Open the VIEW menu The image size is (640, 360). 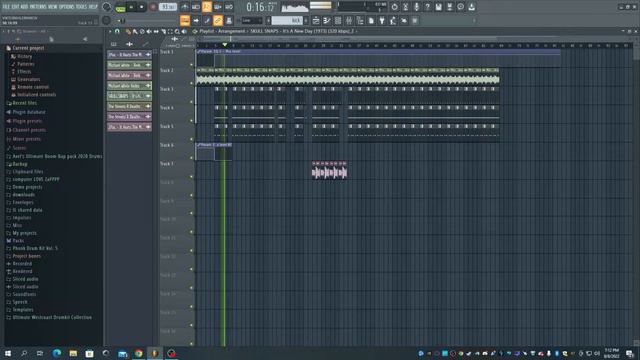click(x=53, y=7)
